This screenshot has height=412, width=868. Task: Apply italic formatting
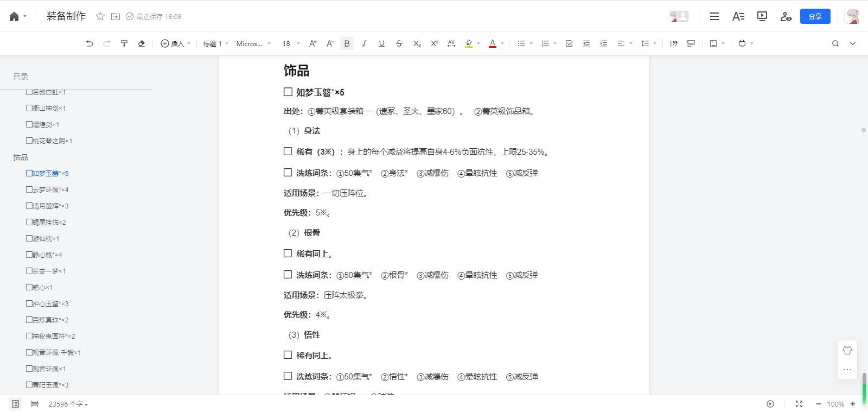364,43
